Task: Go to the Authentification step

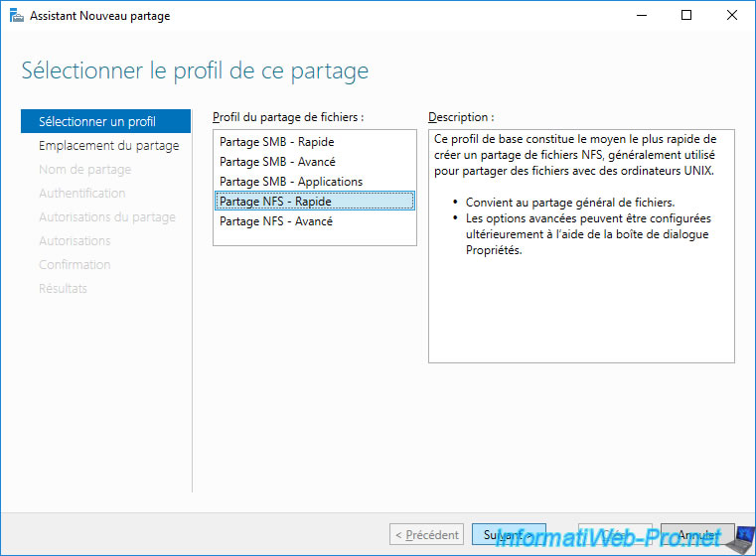Action: tap(82, 194)
